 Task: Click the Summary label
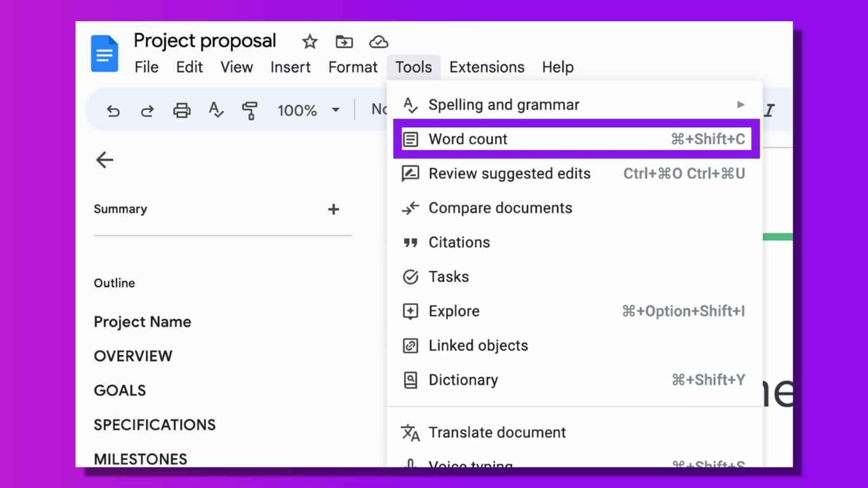coord(120,209)
